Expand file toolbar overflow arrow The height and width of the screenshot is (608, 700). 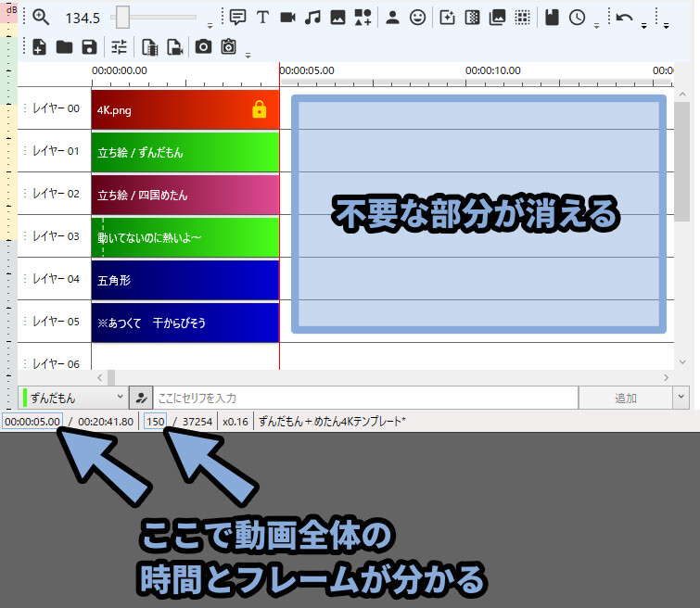tap(248, 56)
